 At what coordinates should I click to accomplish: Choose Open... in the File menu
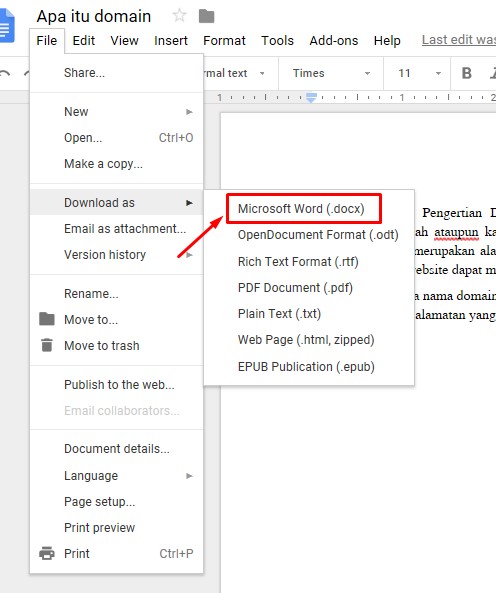pyautogui.click(x=116, y=138)
